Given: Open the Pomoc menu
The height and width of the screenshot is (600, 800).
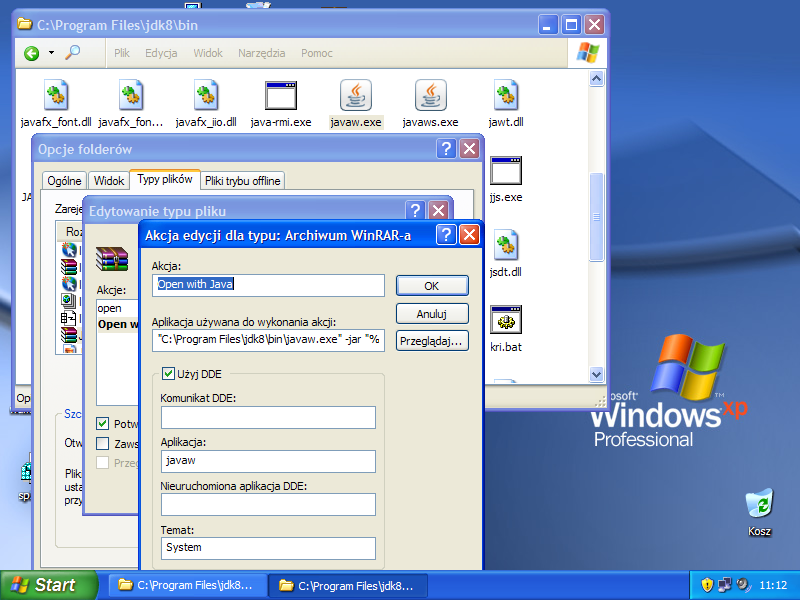Looking at the screenshot, I should [317, 53].
